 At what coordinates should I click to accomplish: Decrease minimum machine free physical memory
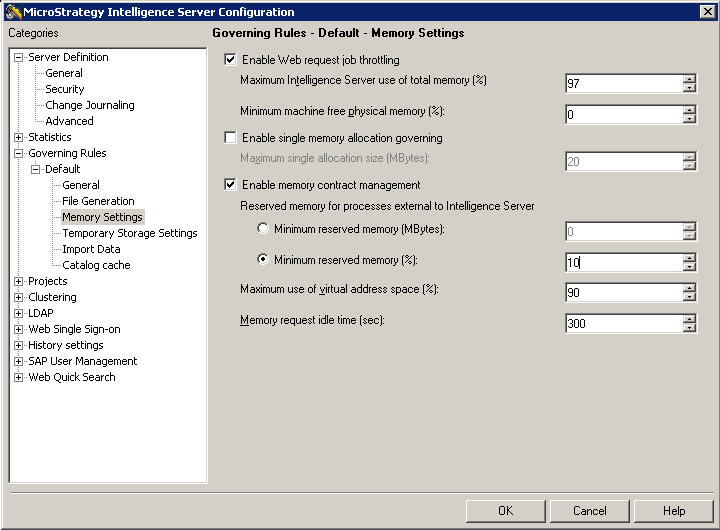pos(689,119)
